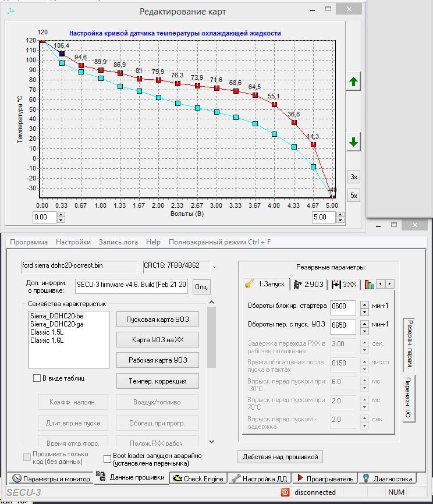Screen dimensions: 433x504
Task: Click the maps panel scrollbar down arrow
Action: click(x=211, y=442)
